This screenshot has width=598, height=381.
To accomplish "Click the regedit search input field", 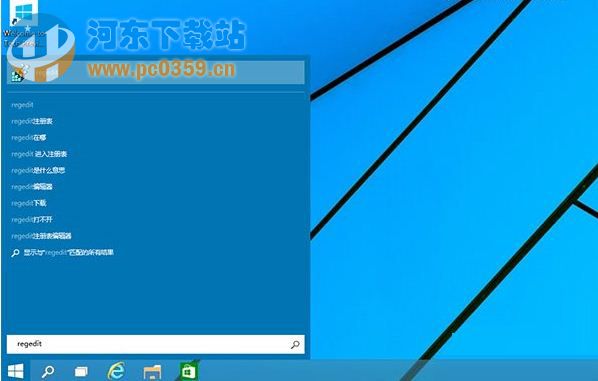I will (156, 344).
